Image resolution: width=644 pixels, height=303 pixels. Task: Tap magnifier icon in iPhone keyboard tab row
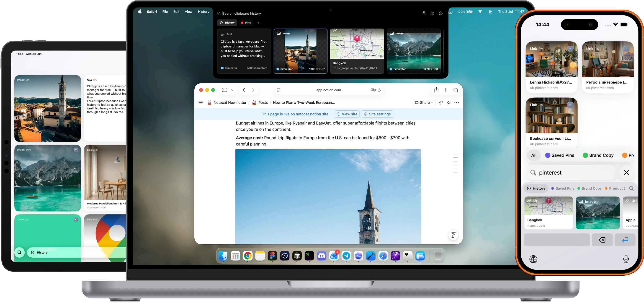click(631, 188)
